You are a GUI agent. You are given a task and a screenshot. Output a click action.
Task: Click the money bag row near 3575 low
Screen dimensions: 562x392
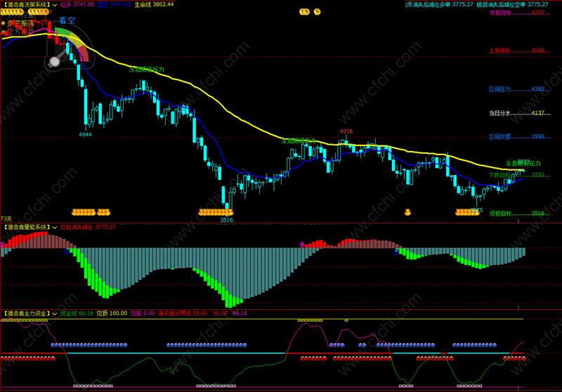(x=467, y=212)
